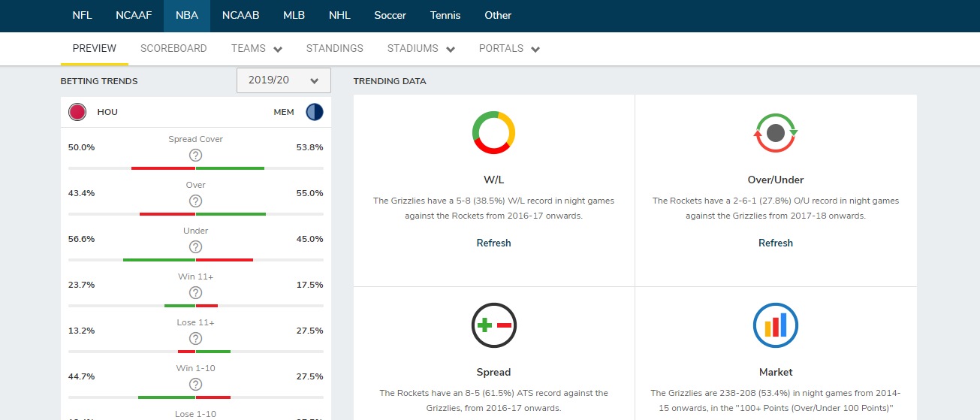The height and width of the screenshot is (420, 980).
Task: Click the W/L donut chart icon
Action: pos(493,133)
